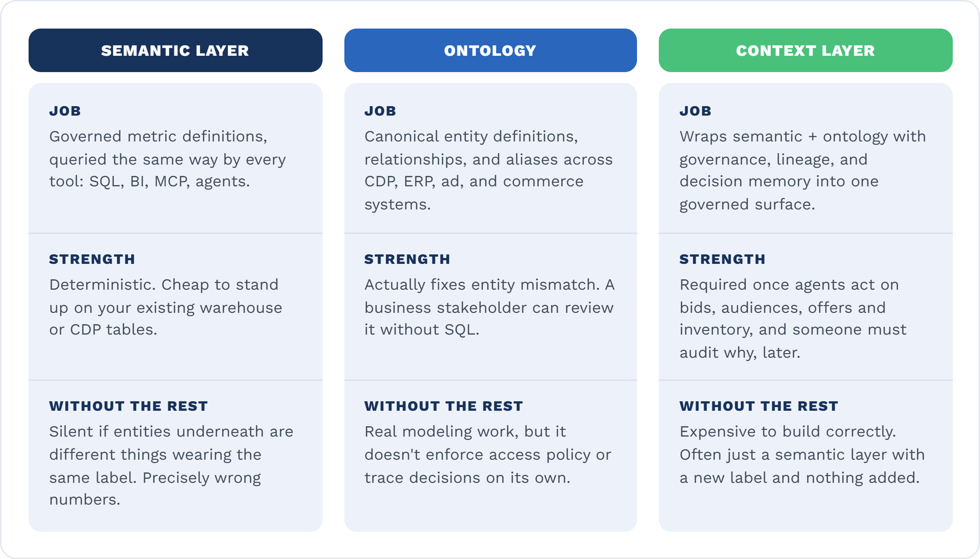Select the green CONTEXT LAYER header
This screenshot has height=559, width=980.
point(805,50)
